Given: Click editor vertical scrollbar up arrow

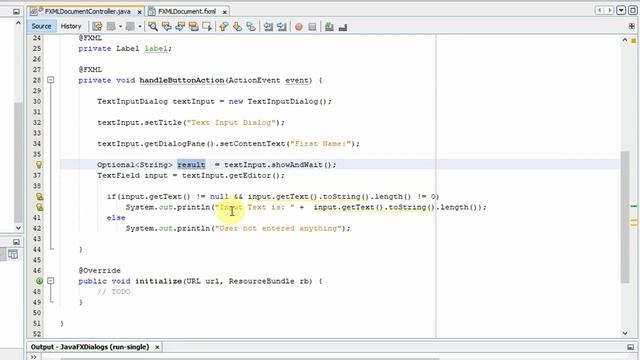Looking at the screenshot, I should click(x=625, y=40).
